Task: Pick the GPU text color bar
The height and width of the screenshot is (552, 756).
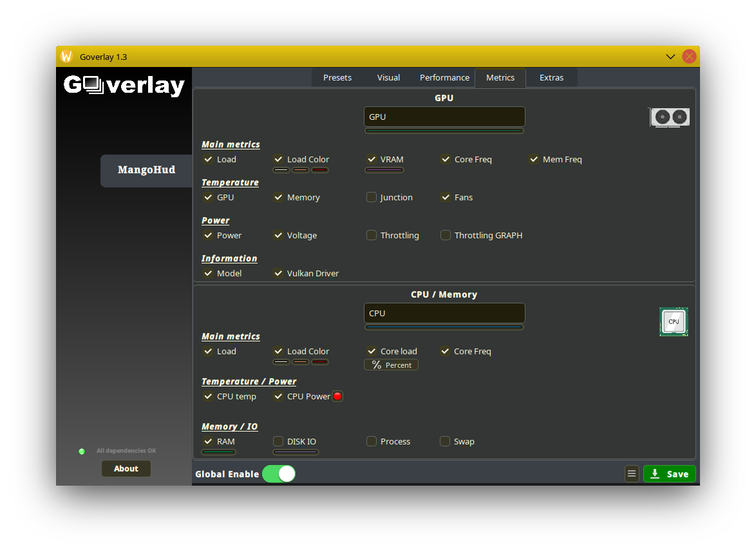Action: tap(444, 131)
